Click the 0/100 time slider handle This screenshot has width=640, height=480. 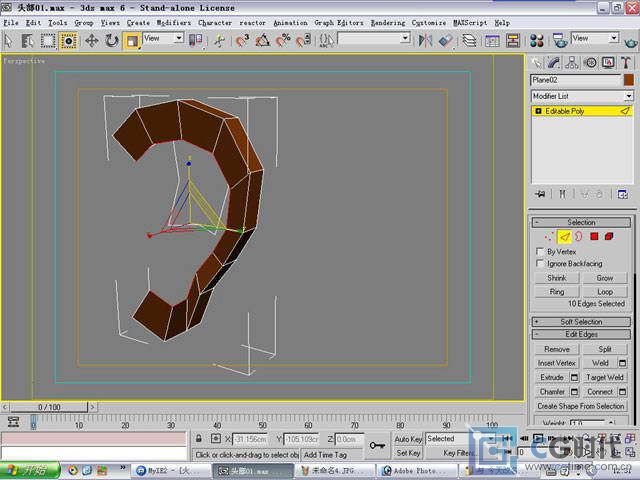[49, 407]
